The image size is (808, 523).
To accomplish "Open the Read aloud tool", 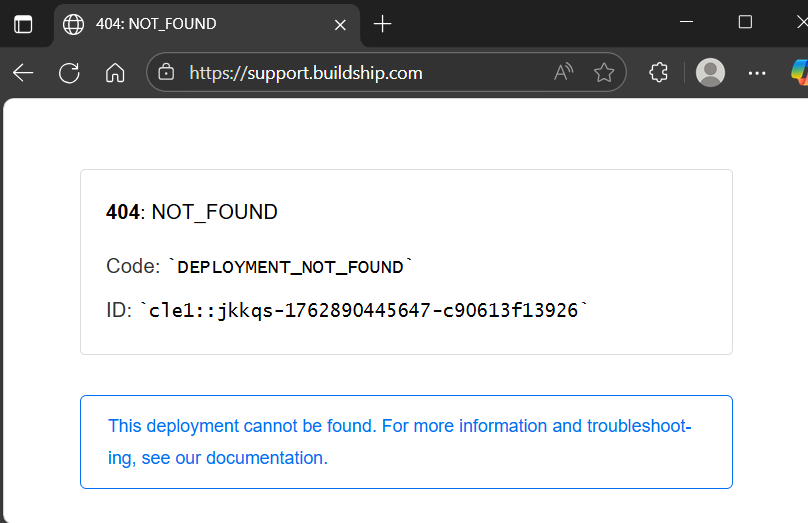I will point(564,72).
